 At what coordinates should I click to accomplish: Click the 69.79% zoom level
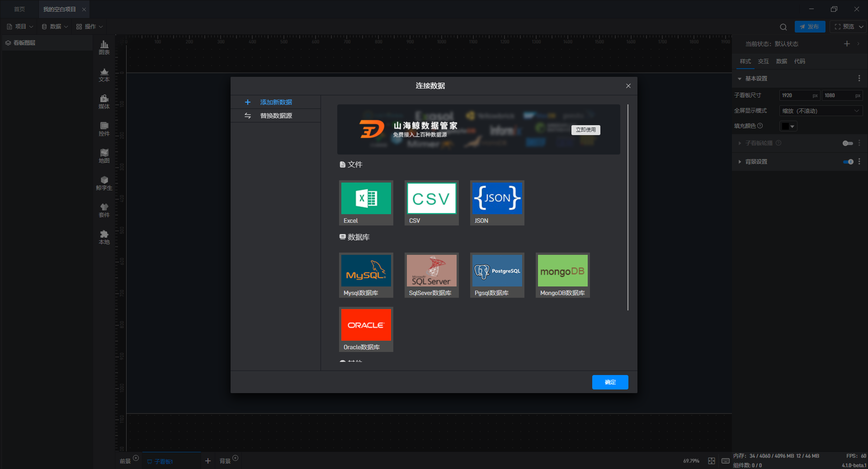pos(691,461)
